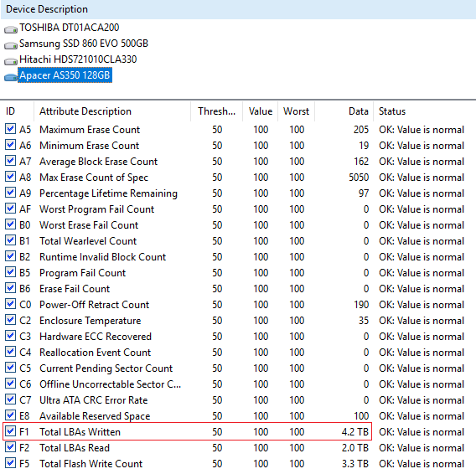The image size is (476, 474).
Task: Click the Hardware ECC Recovered attribute name
Action: (x=96, y=337)
